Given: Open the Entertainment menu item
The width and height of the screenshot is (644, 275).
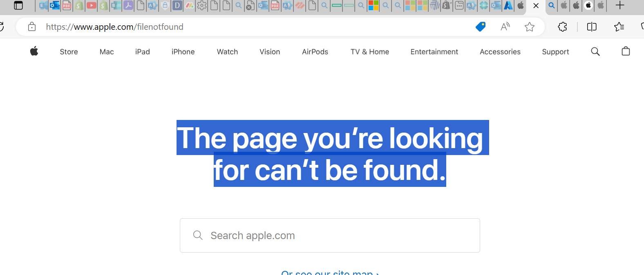Looking at the screenshot, I should tap(434, 52).
